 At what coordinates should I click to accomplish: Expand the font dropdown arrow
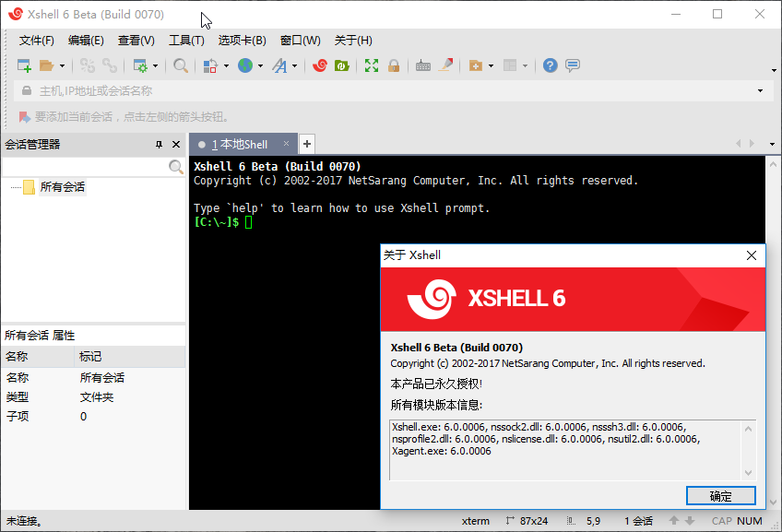(294, 65)
